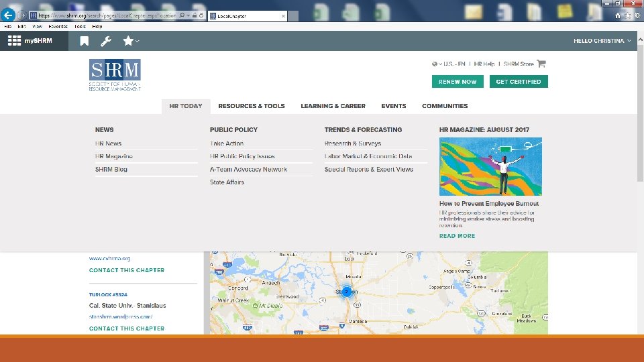644x362 pixels.
Task: Open the View menu
Action: click(x=38, y=26)
